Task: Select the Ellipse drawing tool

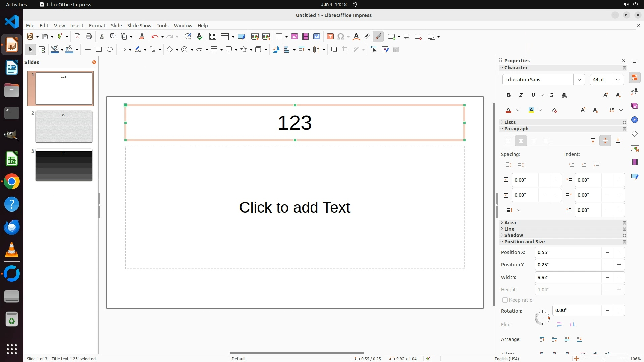Action: click(x=110, y=50)
